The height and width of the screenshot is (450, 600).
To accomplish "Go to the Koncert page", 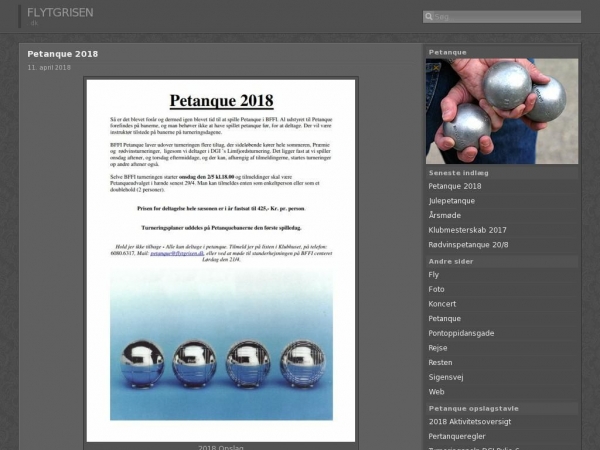I will 442,304.
